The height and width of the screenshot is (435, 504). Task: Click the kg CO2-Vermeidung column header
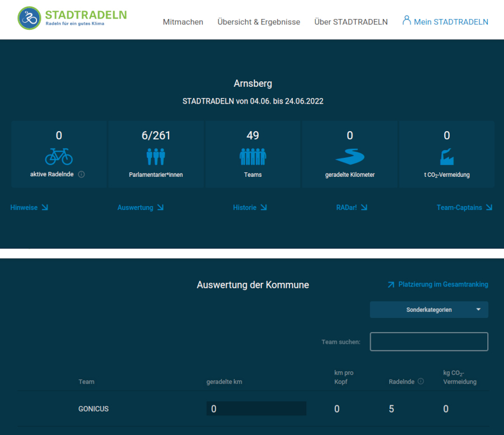point(460,377)
